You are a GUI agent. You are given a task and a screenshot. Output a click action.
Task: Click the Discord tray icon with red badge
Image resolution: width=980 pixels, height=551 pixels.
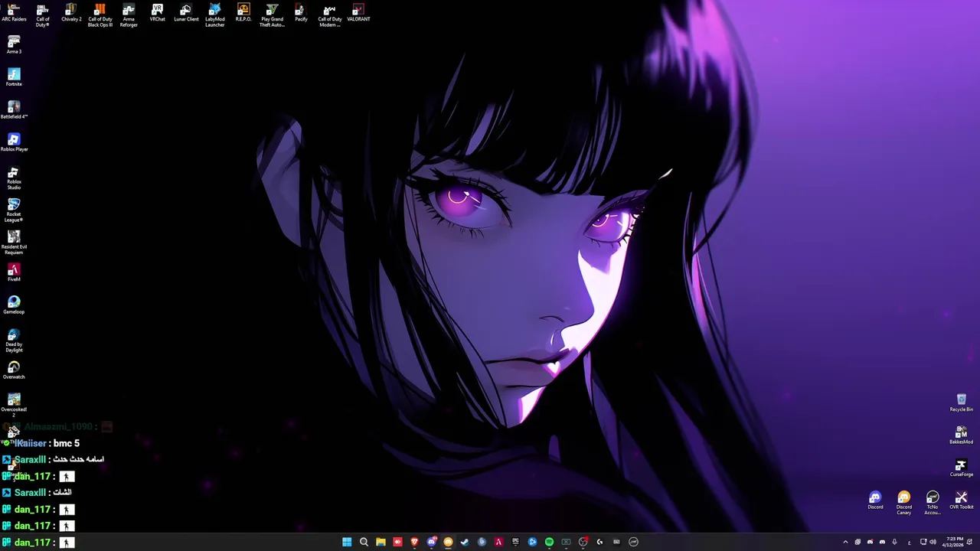tap(870, 542)
